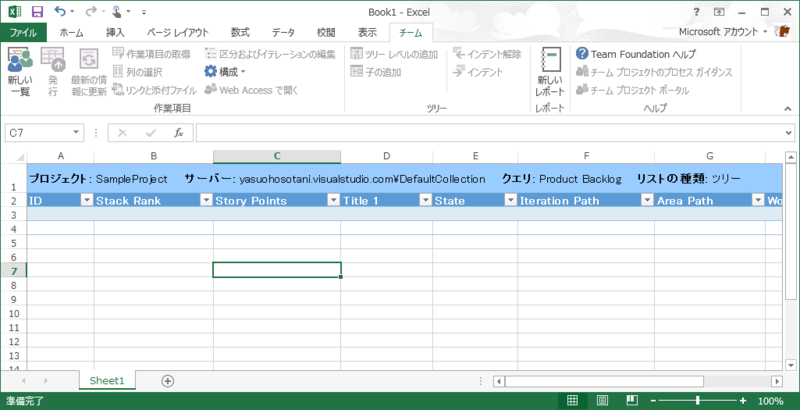Click the zoom out minus button
The height and width of the screenshot is (410, 800).
click(x=653, y=401)
